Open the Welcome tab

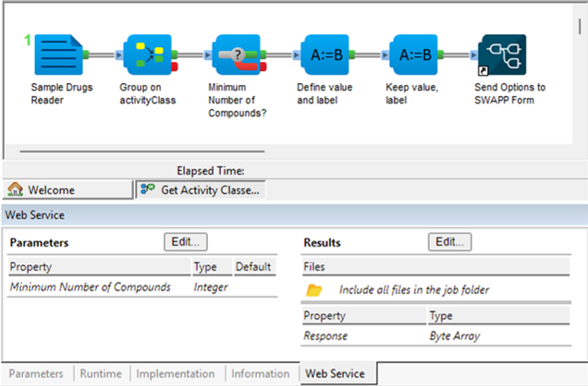pos(67,189)
